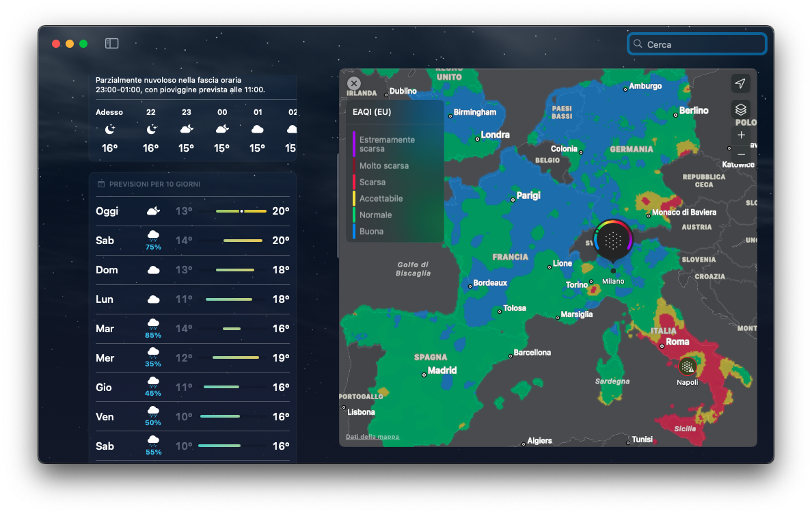Click the rain icon for Ven 50%
Screen dimensions: 812x514
(x=153, y=413)
